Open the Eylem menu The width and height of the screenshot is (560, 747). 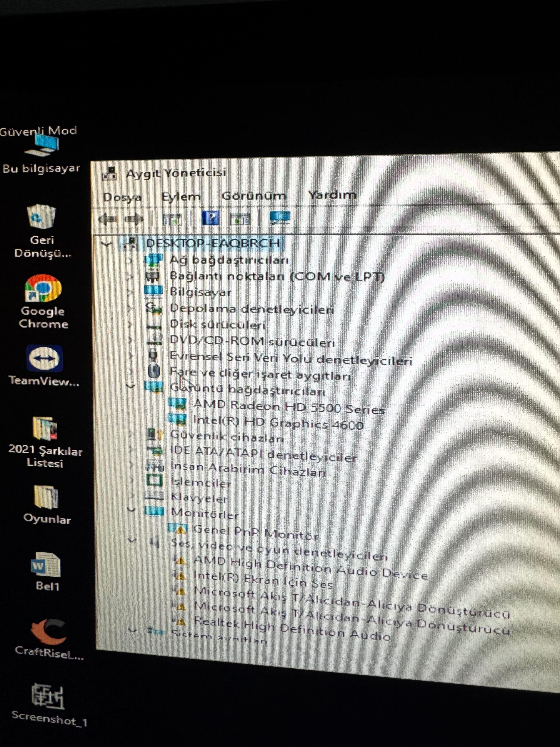click(181, 196)
